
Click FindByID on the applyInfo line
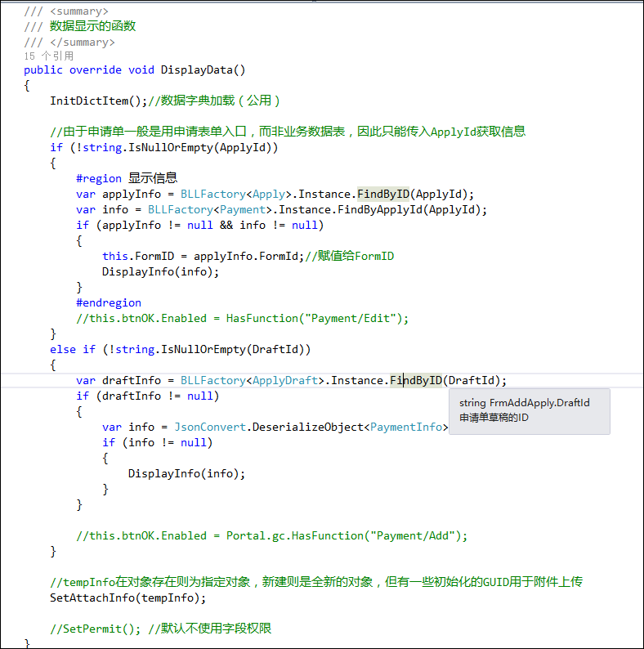pyautogui.click(x=383, y=194)
